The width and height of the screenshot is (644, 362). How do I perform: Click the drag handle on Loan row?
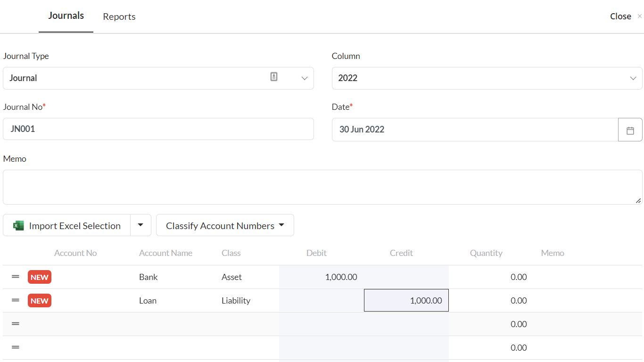coord(16,300)
